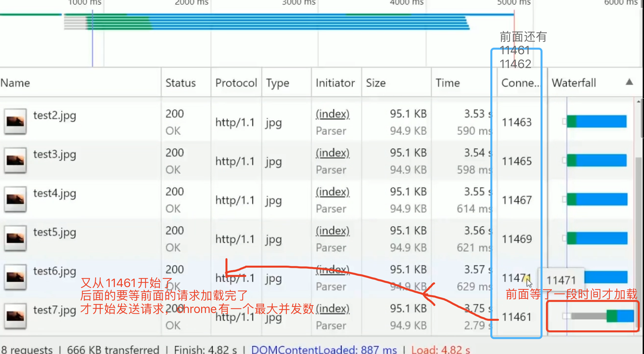The width and height of the screenshot is (644, 354).
Task: Pick the test7.jpg image icon
Action: tap(15, 316)
